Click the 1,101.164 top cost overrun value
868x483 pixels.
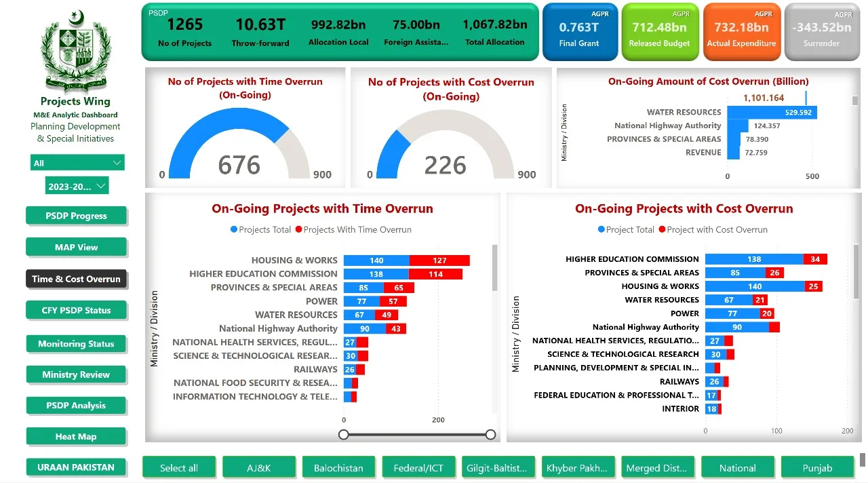764,98
